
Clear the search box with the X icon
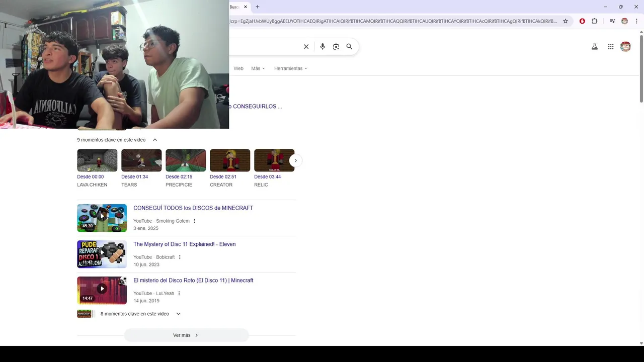tap(306, 47)
